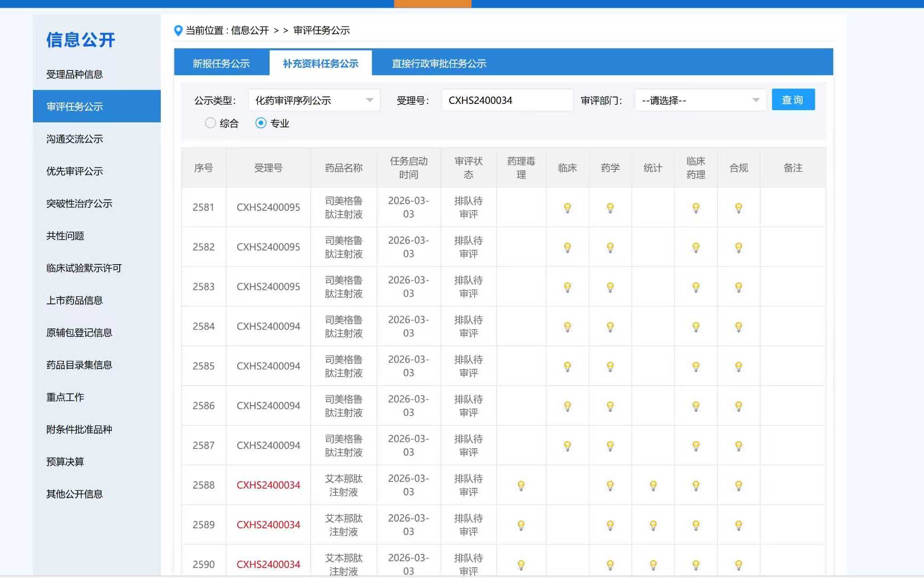Open 沟通交流公示 in the sidebar
924x578 pixels.
pyautogui.click(x=75, y=139)
